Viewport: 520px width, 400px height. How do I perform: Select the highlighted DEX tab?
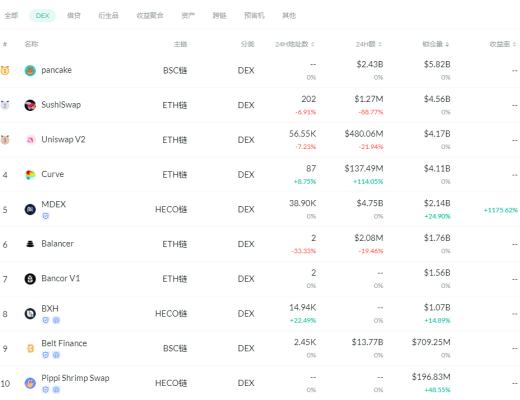(x=43, y=15)
